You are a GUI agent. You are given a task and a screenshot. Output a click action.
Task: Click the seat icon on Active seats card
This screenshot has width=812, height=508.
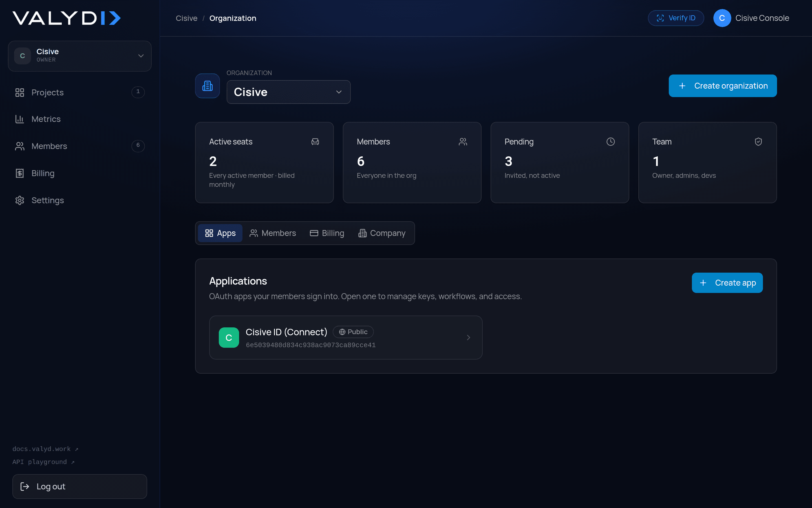(x=315, y=142)
